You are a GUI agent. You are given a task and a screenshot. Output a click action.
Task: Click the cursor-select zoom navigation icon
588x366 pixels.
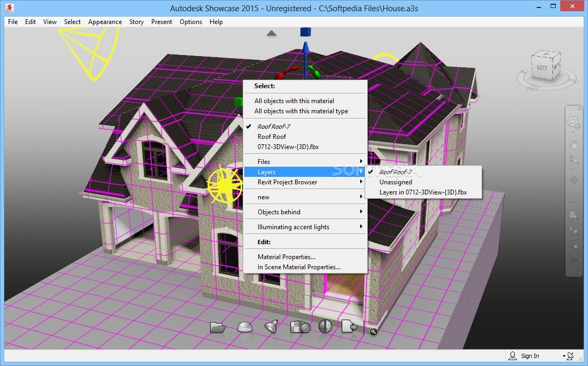(x=574, y=230)
